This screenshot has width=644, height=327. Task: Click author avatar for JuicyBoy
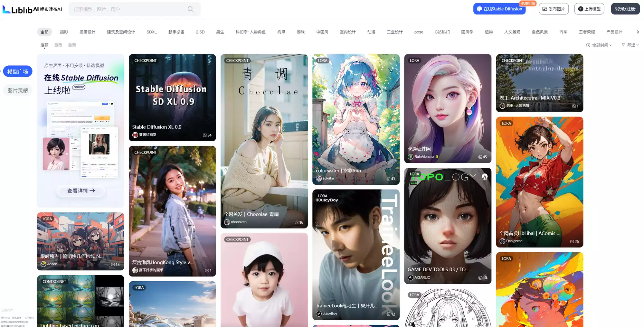319,314
